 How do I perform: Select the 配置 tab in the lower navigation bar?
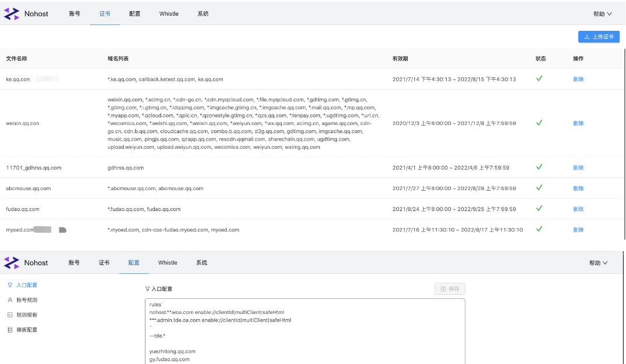pos(134,263)
